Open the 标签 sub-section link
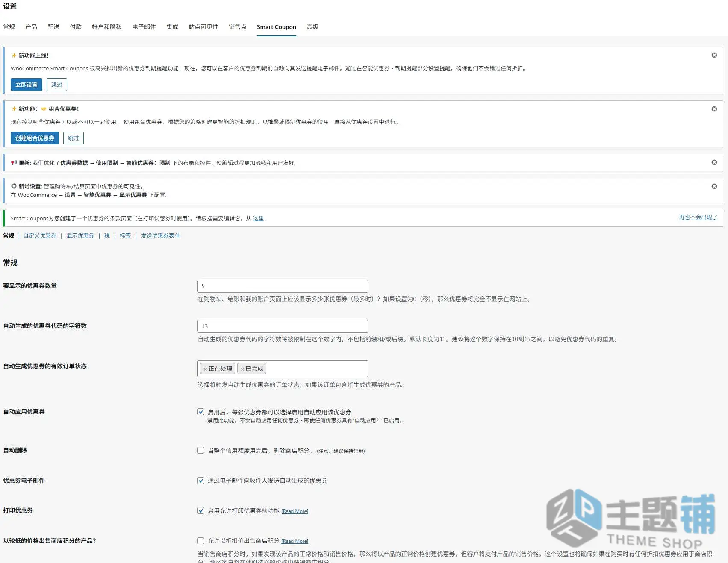 tap(125, 235)
